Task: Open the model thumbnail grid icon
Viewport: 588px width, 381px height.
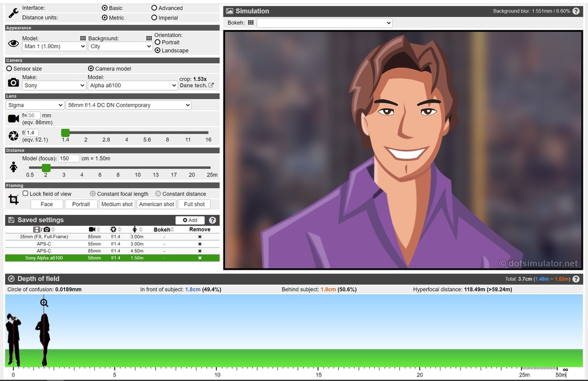Action: click(x=83, y=38)
